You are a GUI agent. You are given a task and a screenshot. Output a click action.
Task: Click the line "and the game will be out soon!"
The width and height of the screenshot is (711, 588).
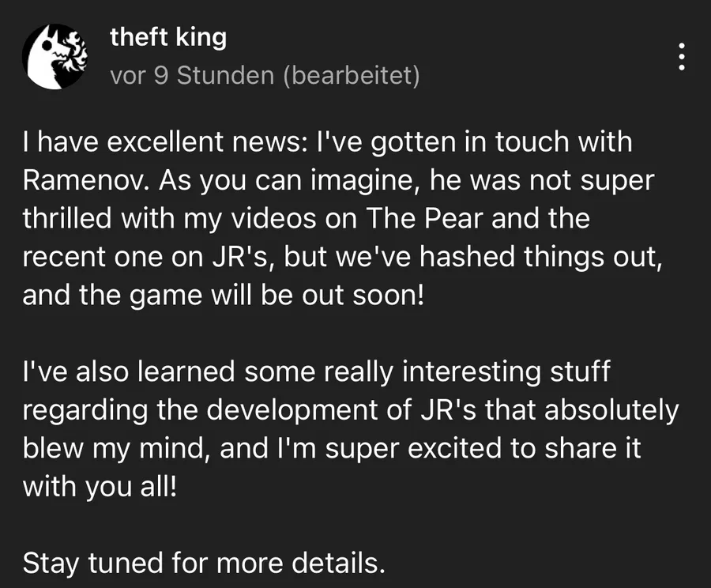224,296
